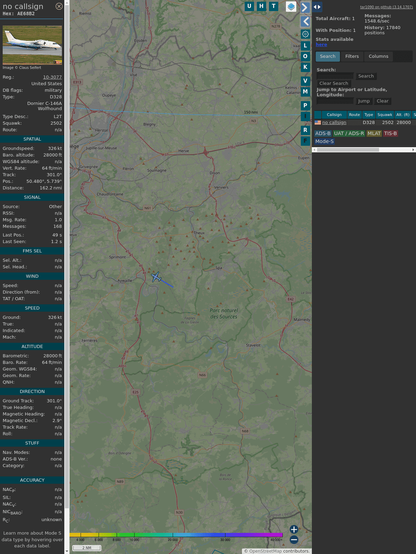The height and width of the screenshot is (554, 416).
Task: Toggle sidebar width with double-arrow button
Action: [317, 7]
